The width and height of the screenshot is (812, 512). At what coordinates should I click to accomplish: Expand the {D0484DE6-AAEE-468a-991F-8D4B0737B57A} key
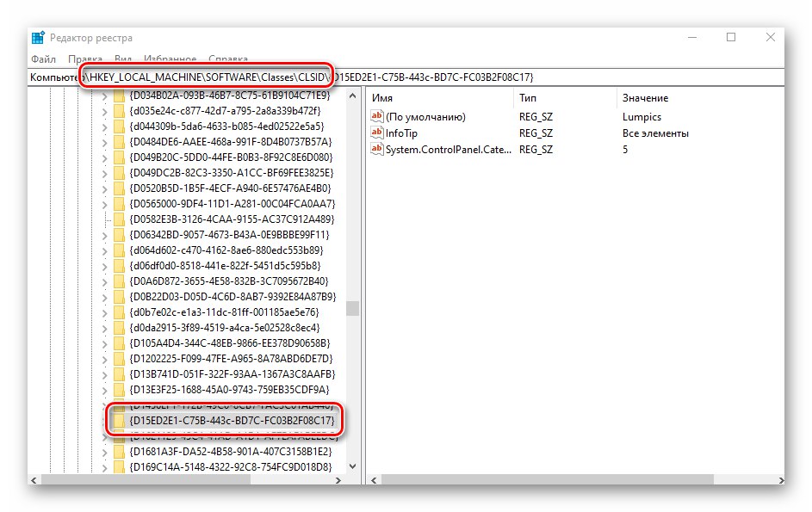pyautogui.click(x=104, y=142)
